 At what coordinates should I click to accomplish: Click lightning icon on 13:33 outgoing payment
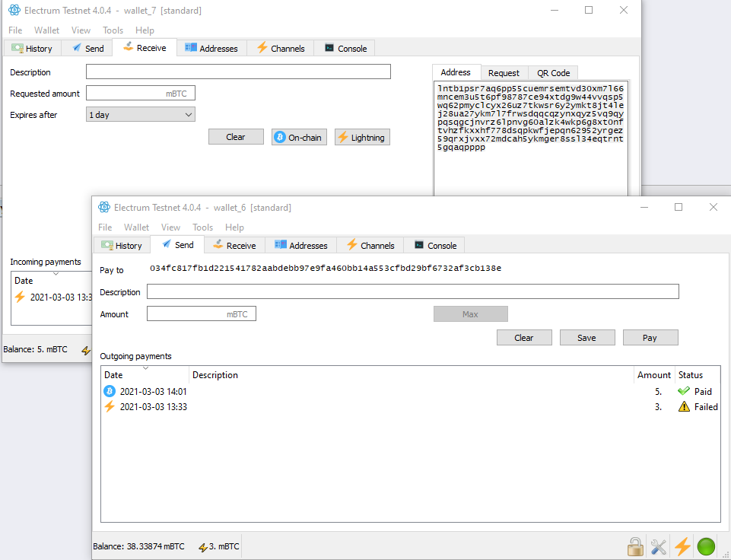point(110,406)
